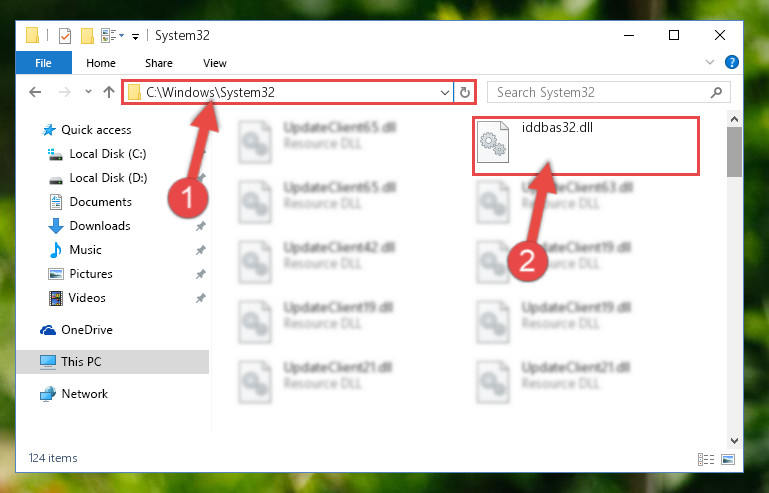The image size is (769, 493).
Task: Unpin Downloads using its pin icon
Action: 200,226
